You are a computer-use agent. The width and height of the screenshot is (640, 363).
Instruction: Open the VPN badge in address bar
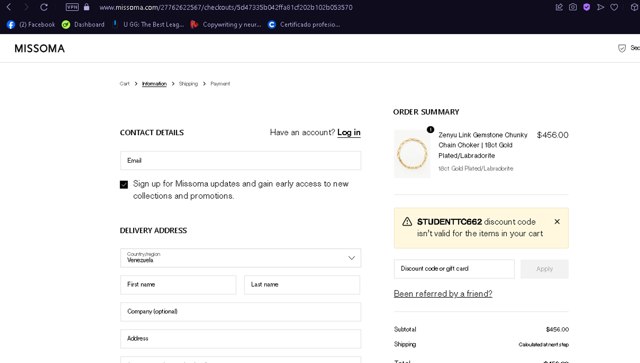(x=72, y=7)
